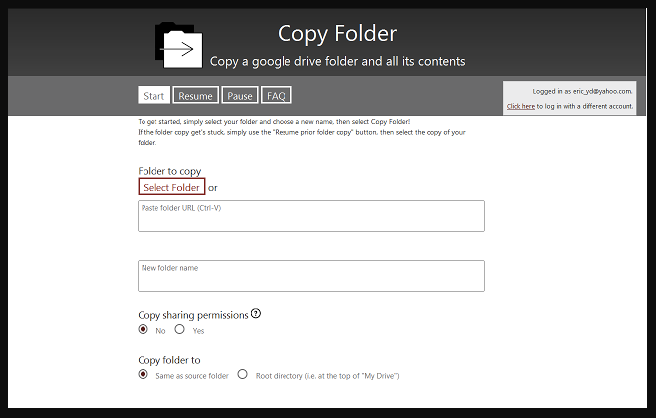Click the 'Copy a google drive folder' subtitle
The image size is (656, 418).
337,62
